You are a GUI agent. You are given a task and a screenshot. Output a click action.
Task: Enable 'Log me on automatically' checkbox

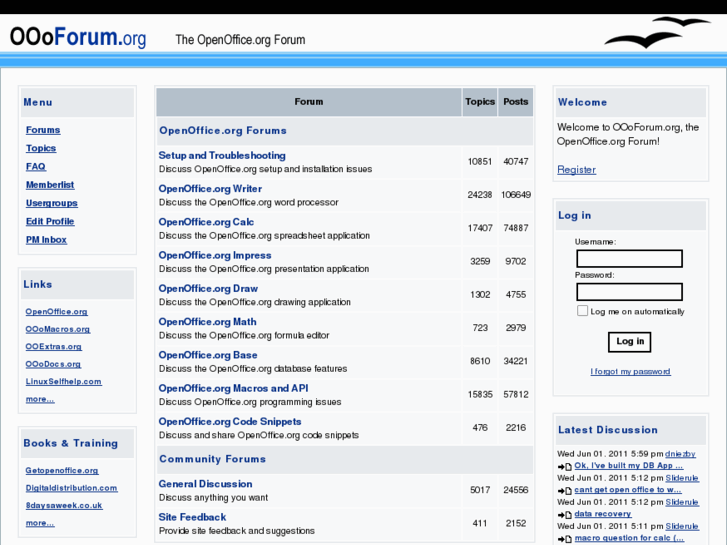582,311
